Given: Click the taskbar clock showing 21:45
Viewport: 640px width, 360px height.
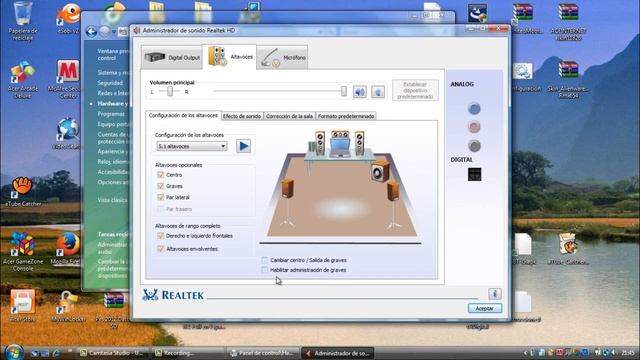Looking at the screenshot, I should point(628,352).
